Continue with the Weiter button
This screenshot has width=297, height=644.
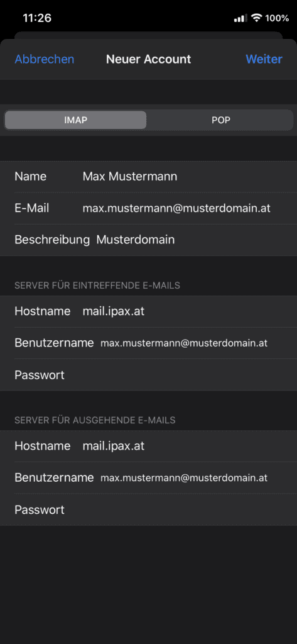pos(264,59)
